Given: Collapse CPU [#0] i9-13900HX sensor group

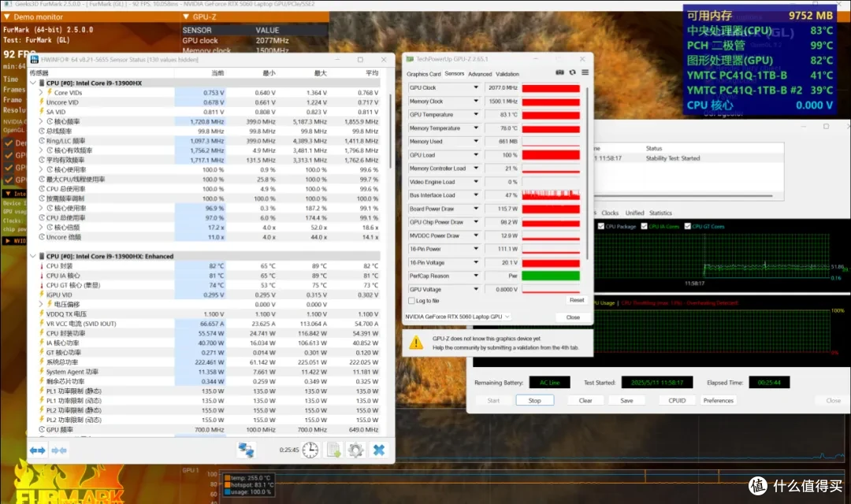Looking at the screenshot, I should pos(32,83).
